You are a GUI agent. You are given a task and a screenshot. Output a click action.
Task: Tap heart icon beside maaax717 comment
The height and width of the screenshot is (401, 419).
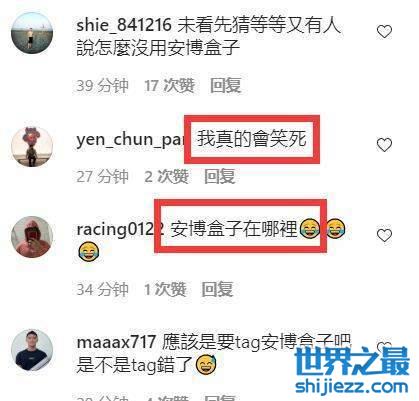click(x=384, y=347)
